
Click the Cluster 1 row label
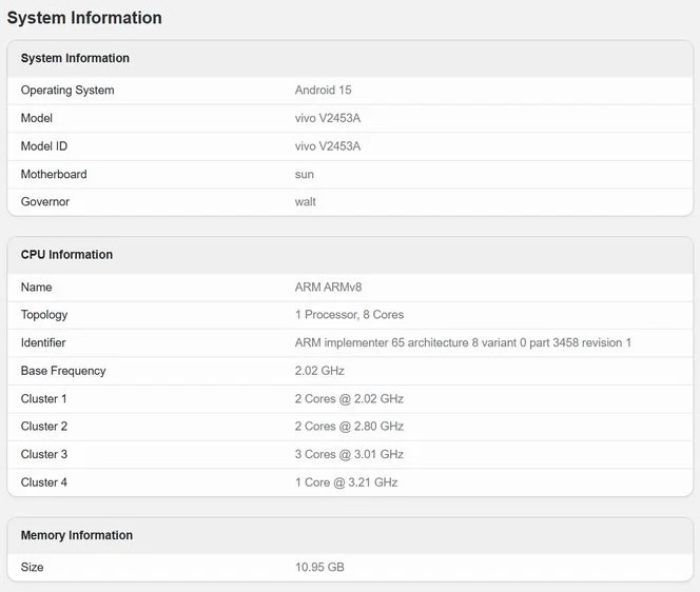44,399
